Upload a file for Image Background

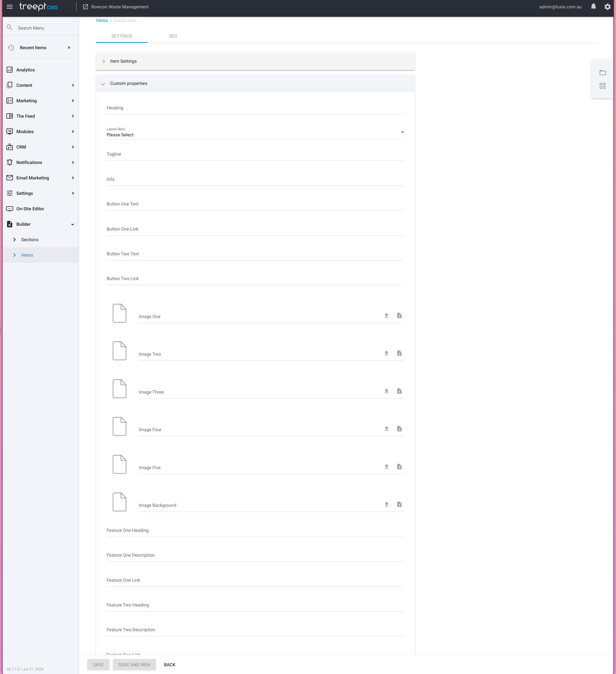(x=387, y=505)
